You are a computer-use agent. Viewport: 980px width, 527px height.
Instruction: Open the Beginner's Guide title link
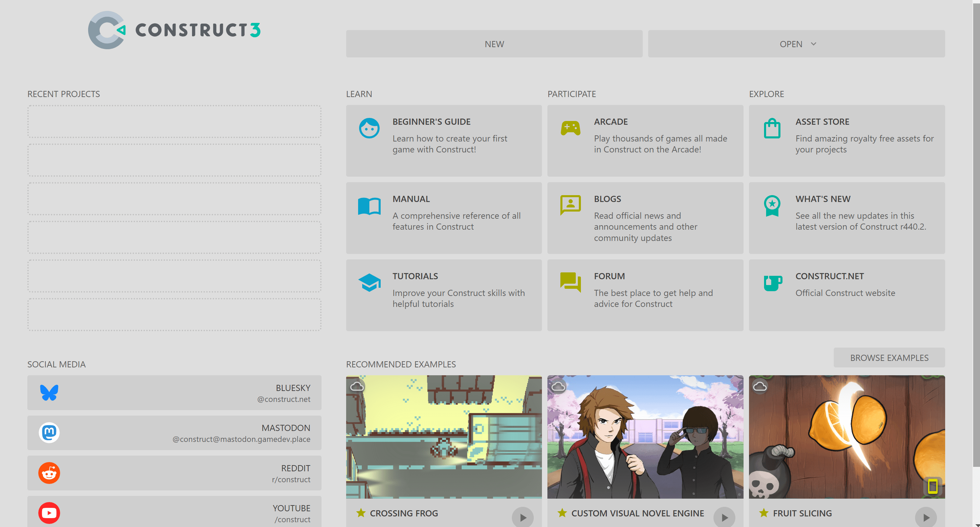[x=432, y=122]
